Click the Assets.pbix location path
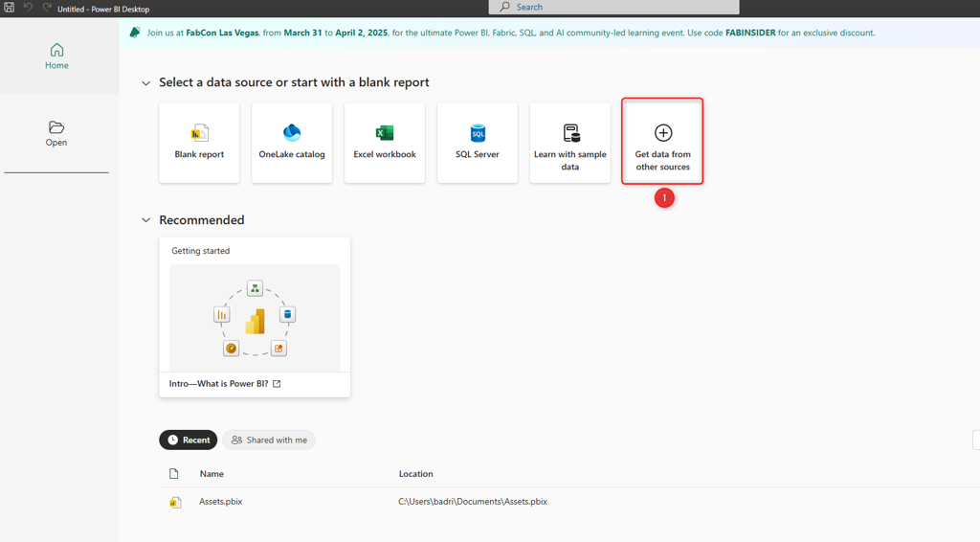The width and height of the screenshot is (980, 542). 473,502
